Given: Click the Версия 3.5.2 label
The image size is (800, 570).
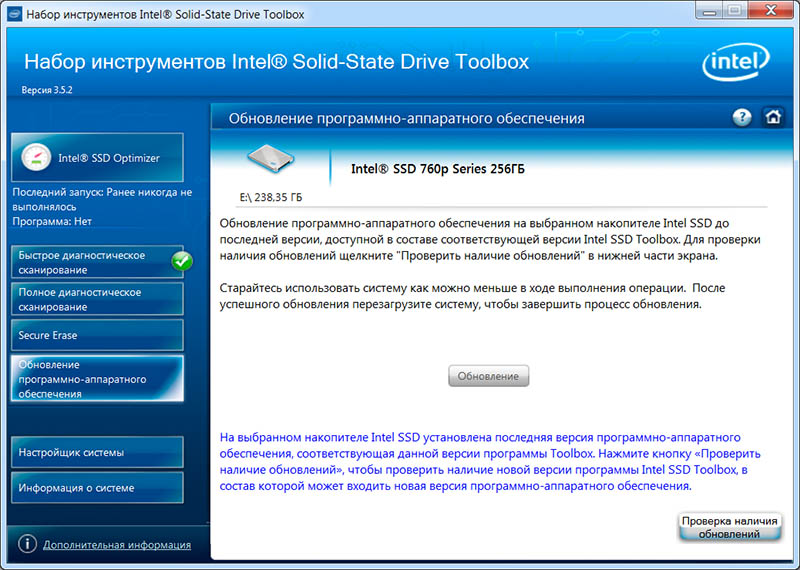Looking at the screenshot, I should click(x=47, y=90).
